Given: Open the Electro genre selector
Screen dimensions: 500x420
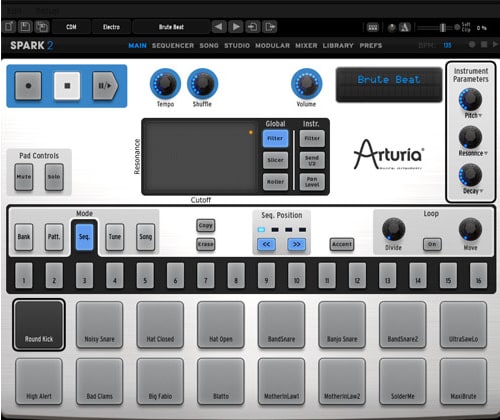Looking at the screenshot, I should [x=111, y=27].
